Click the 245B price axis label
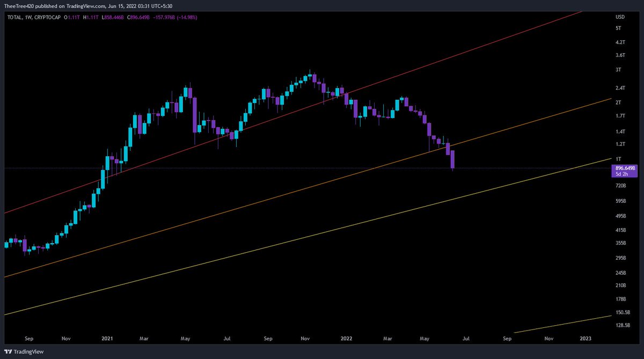The height and width of the screenshot is (359, 644). coord(620,273)
